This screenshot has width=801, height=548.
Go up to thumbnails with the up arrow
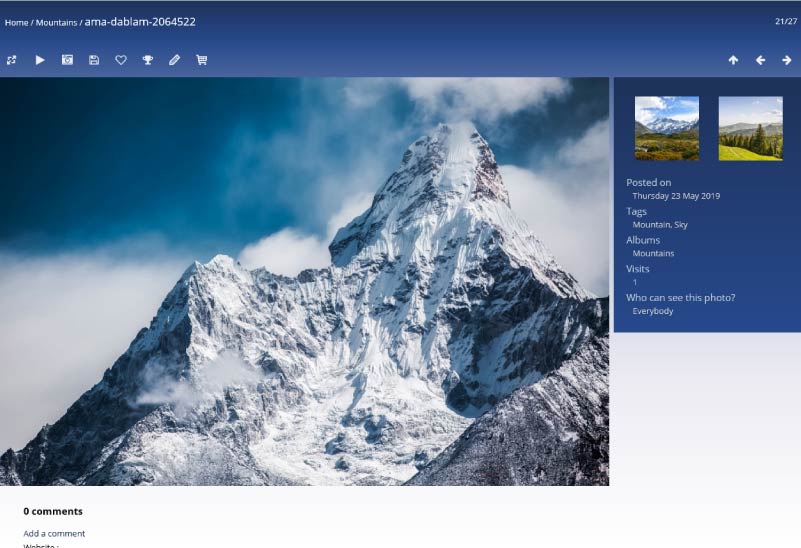coord(733,60)
